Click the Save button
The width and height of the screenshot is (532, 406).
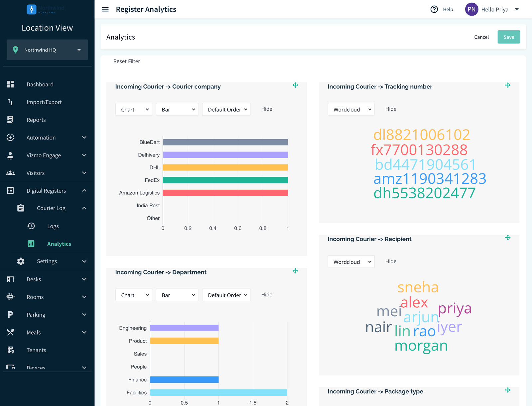509,37
